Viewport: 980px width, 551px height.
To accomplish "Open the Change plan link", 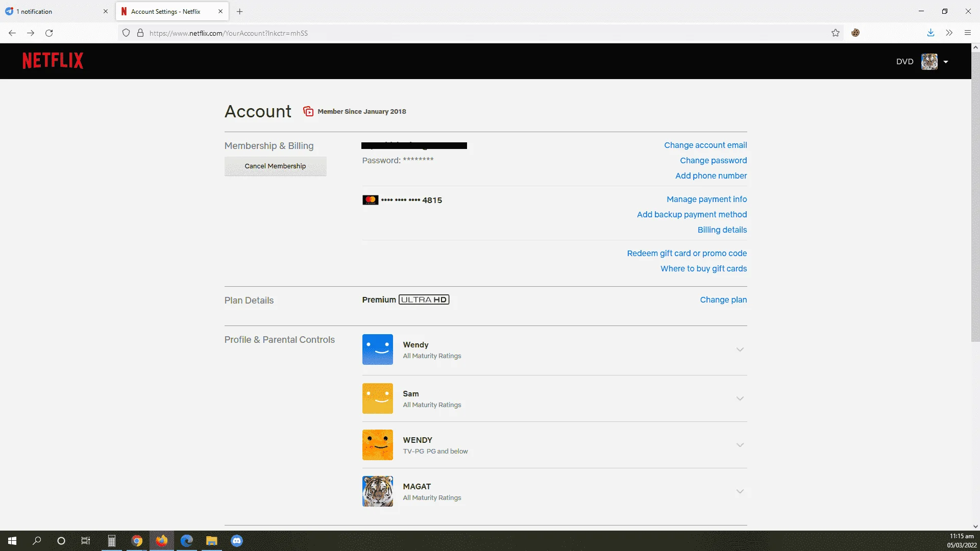I will pos(723,300).
